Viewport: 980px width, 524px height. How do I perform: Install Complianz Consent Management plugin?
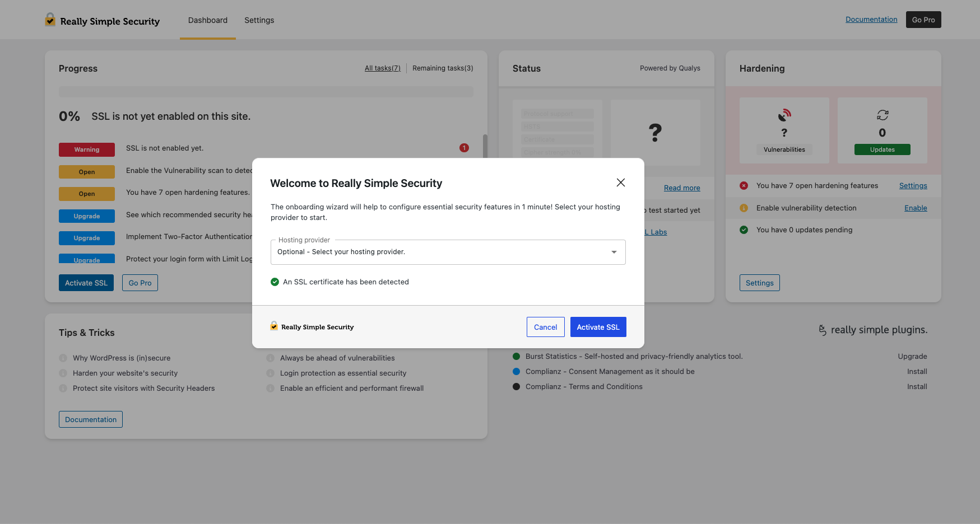(917, 371)
